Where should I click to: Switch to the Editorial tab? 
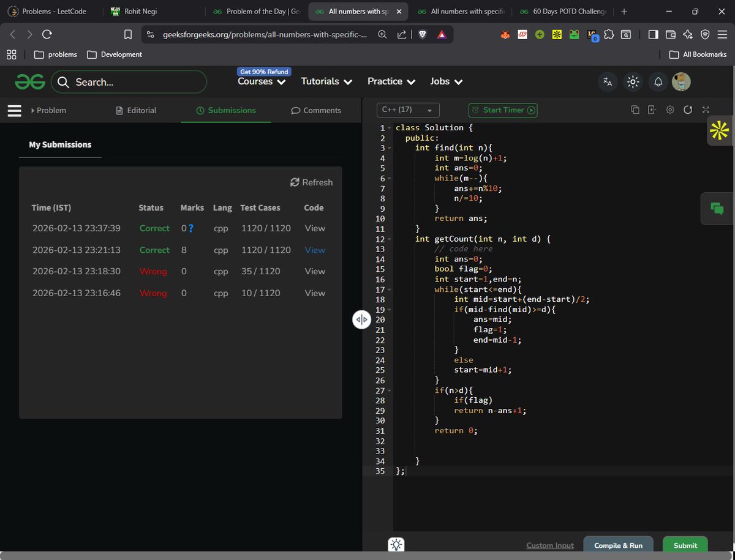(136, 110)
